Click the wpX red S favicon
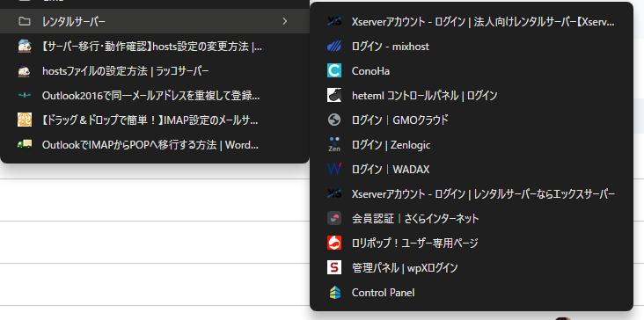 coord(334,267)
